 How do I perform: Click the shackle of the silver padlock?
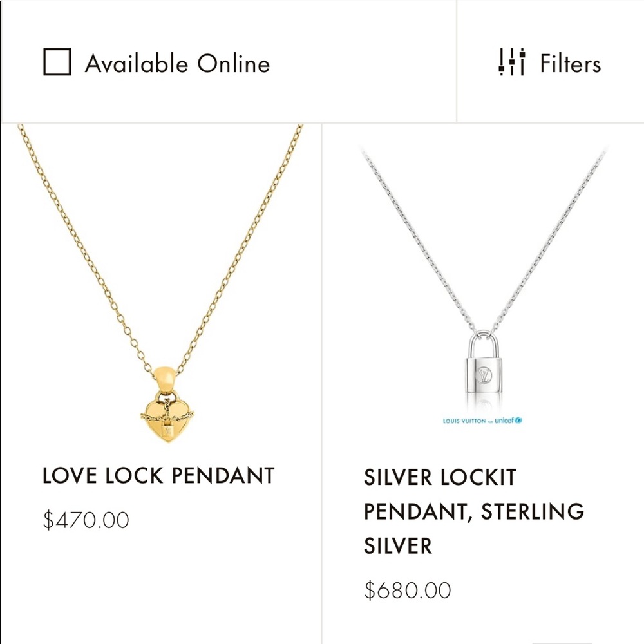[x=482, y=341]
